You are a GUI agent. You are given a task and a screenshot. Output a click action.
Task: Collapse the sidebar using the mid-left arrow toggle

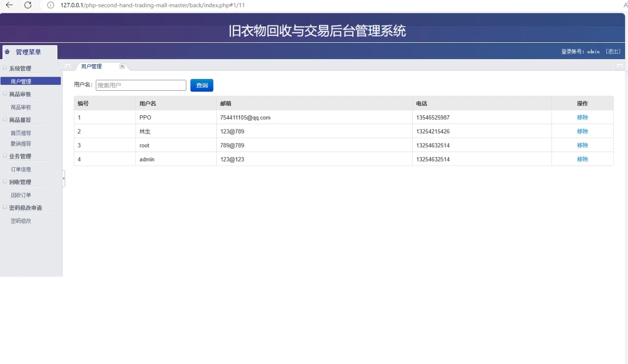tap(63, 177)
